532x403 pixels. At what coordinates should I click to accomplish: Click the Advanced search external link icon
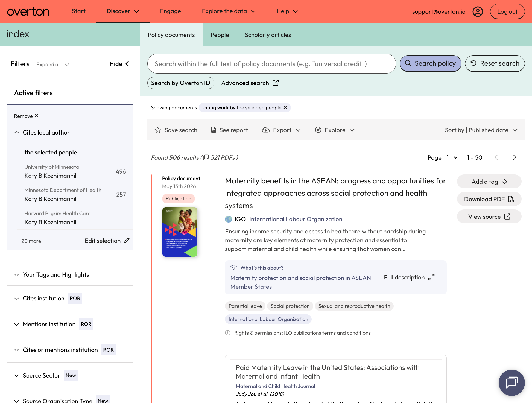pyautogui.click(x=276, y=83)
